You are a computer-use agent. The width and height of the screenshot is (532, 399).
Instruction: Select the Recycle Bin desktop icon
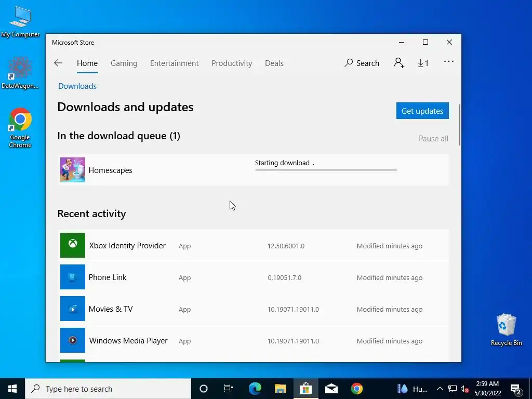pyautogui.click(x=506, y=330)
